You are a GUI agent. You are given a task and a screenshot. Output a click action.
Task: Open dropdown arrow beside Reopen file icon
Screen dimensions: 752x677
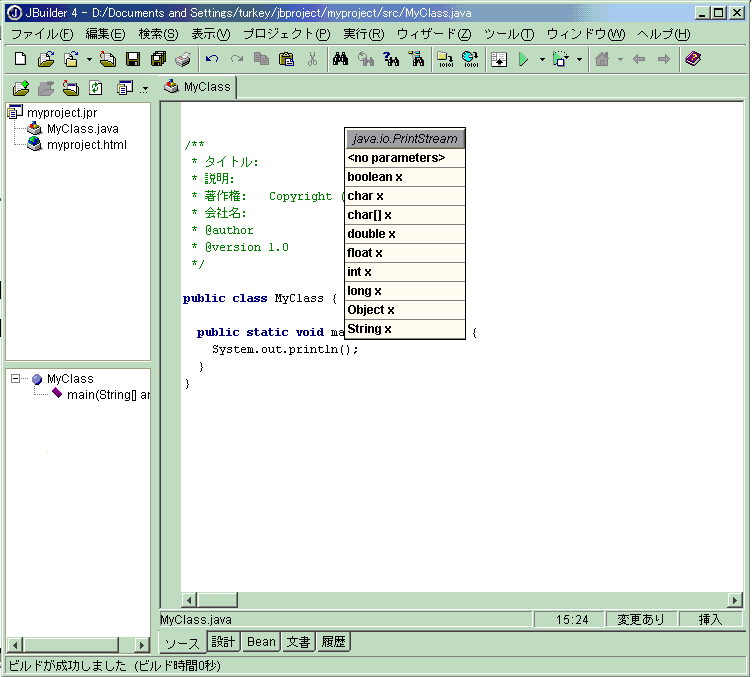coord(89,60)
